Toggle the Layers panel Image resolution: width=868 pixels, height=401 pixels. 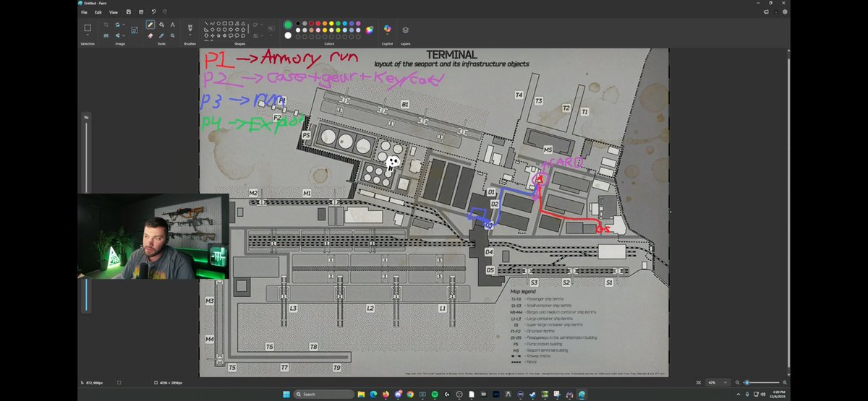[405, 30]
